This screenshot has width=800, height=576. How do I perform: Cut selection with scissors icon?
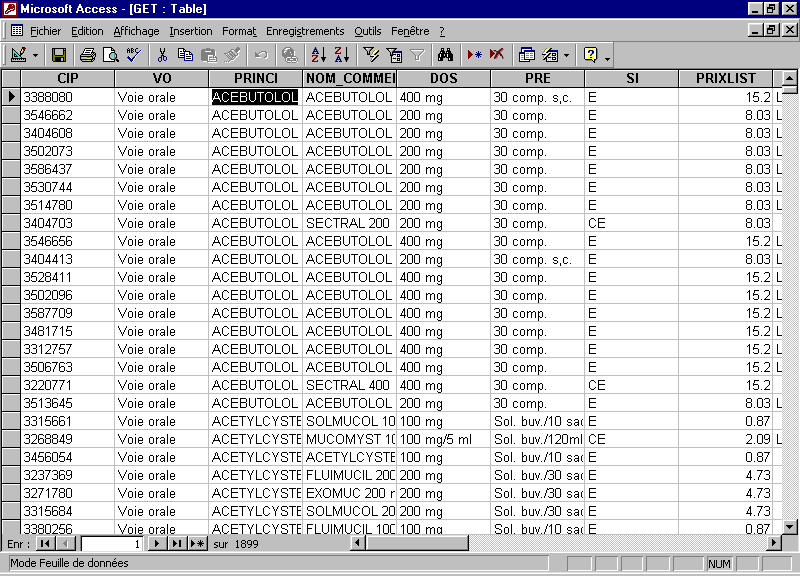click(162, 55)
